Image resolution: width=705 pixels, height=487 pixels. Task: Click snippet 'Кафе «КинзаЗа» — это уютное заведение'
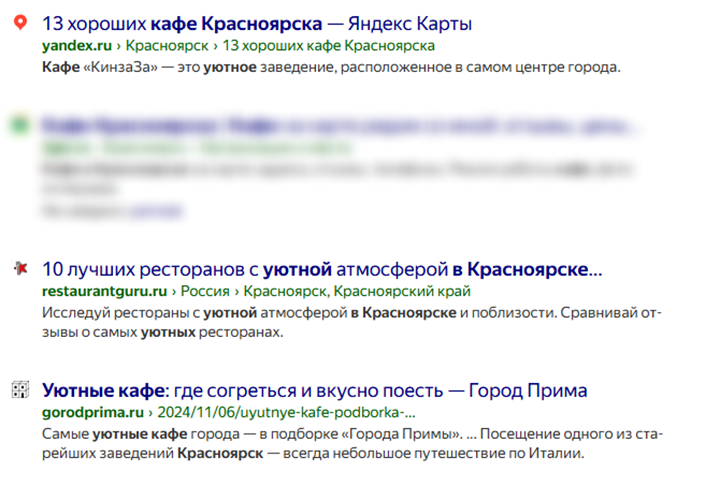click(331, 67)
